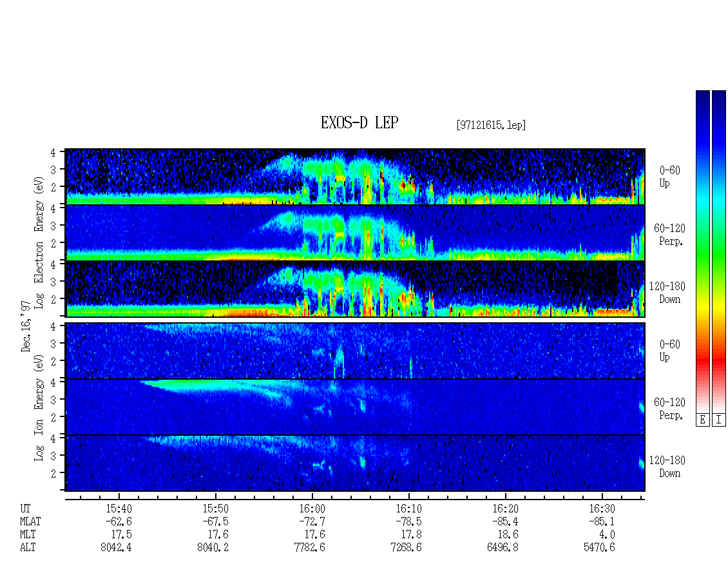
Task: Click MLT value 17.5
Action: point(121,535)
